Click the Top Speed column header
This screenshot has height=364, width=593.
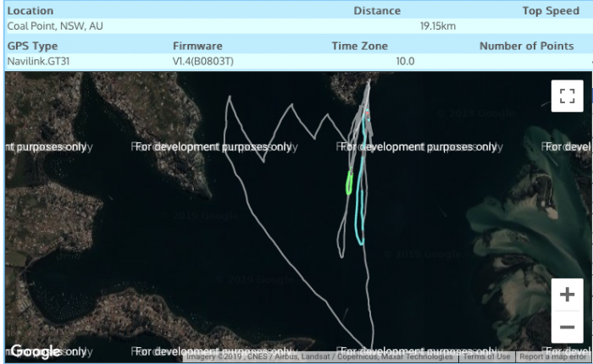point(551,11)
